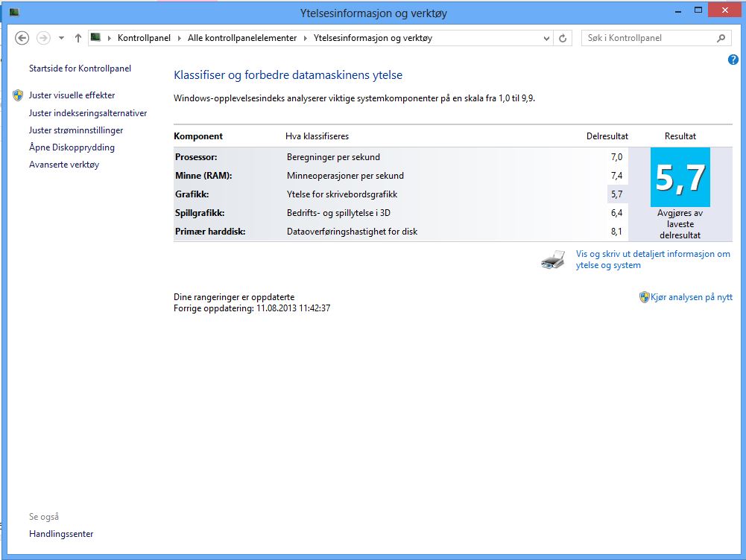Maximize the Ytelsesinformasjon window

(x=698, y=10)
